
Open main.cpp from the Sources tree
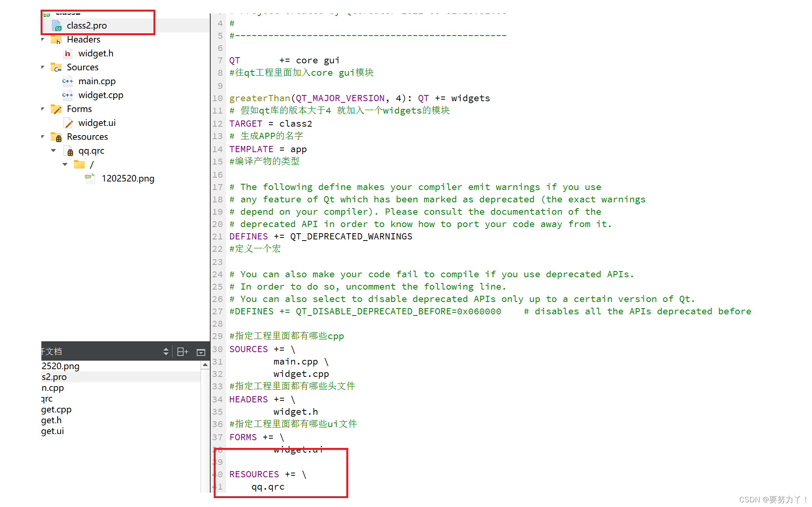(97, 81)
